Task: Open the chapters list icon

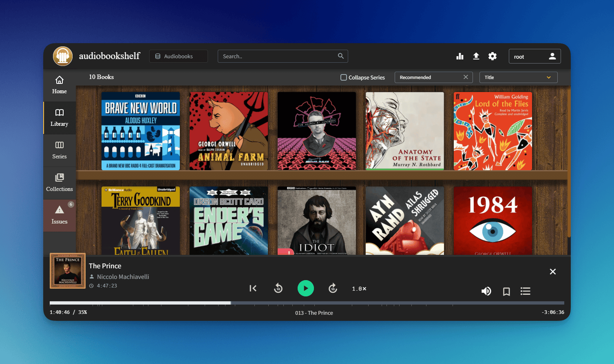Action: click(525, 291)
